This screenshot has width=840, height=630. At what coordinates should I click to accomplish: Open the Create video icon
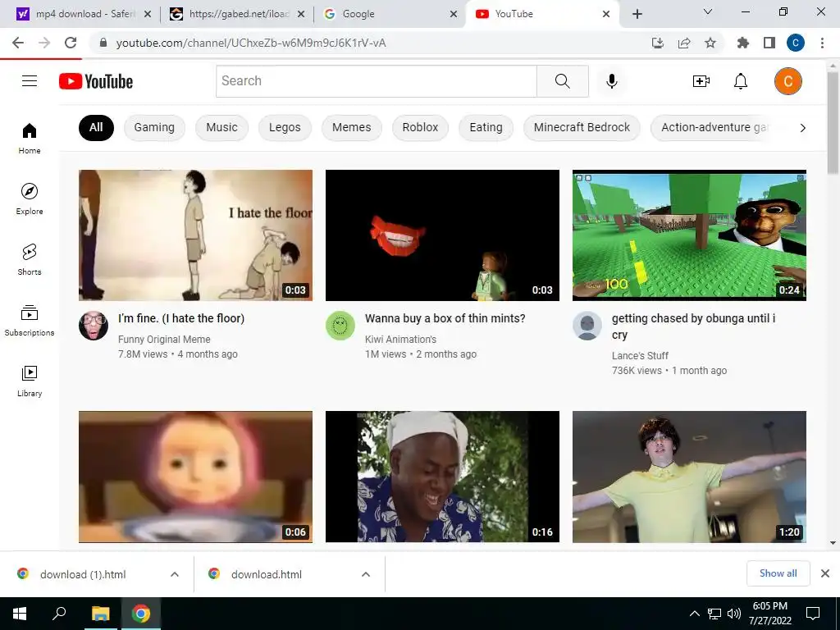point(701,81)
